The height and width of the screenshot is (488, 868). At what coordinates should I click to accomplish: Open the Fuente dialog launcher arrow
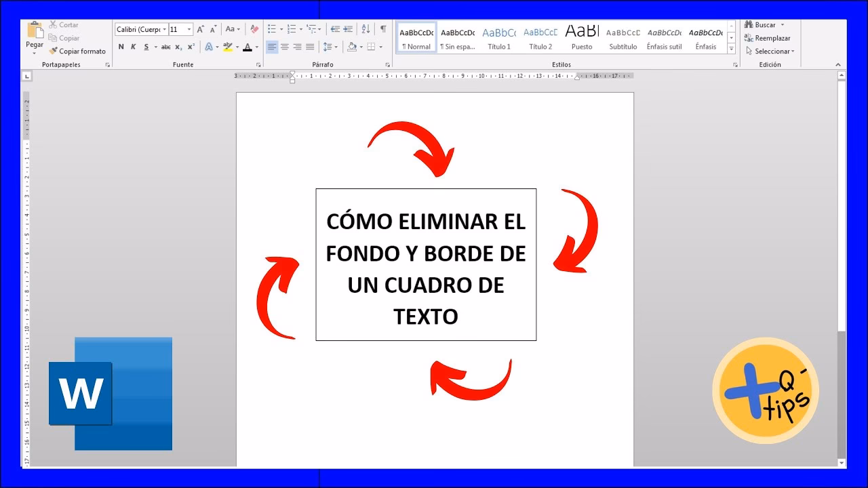pyautogui.click(x=258, y=64)
